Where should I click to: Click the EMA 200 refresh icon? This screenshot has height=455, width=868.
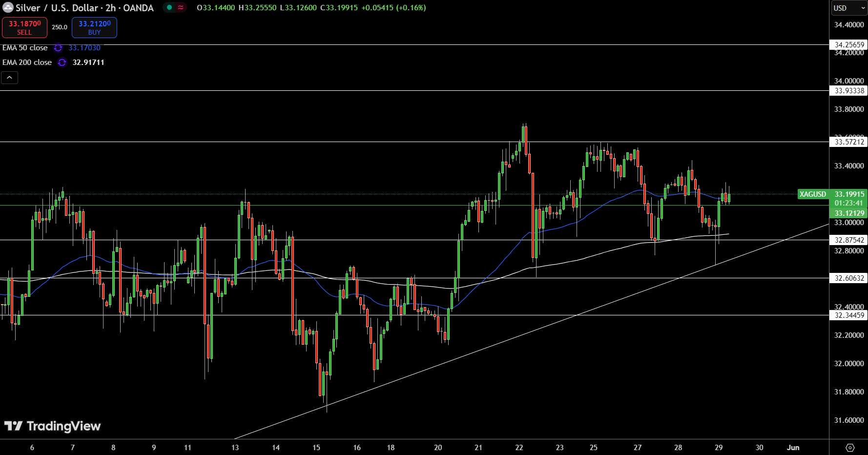(62, 62)
